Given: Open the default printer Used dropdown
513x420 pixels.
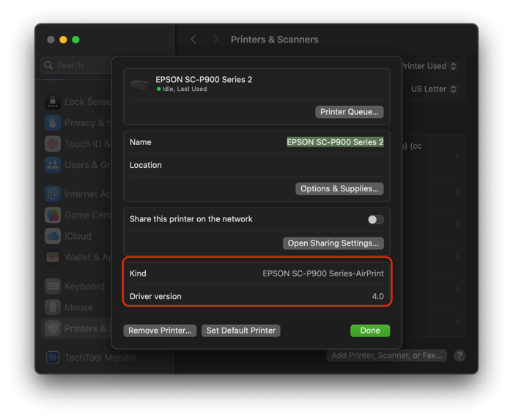Looking at the screenshot, I should click(429, 66).
